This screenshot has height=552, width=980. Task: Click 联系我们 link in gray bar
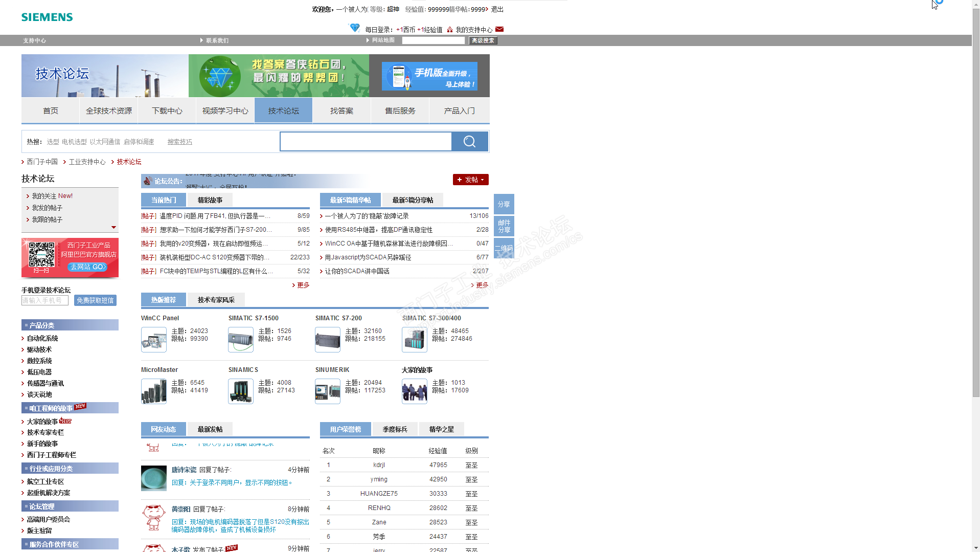click(217, 40)
